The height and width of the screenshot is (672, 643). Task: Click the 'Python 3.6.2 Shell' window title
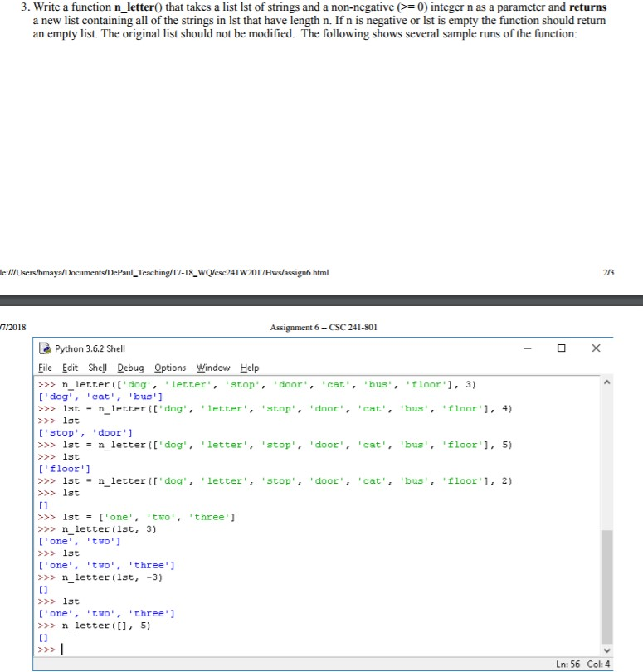(x=90, y=348)
